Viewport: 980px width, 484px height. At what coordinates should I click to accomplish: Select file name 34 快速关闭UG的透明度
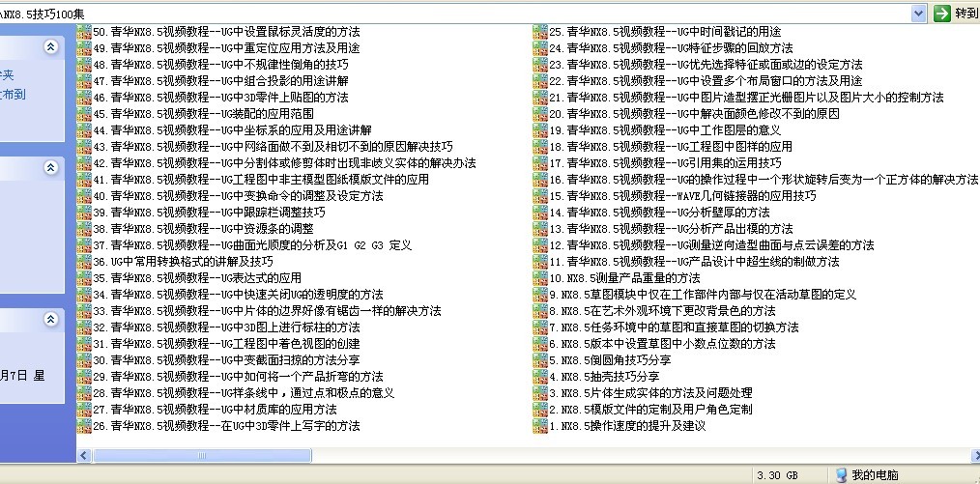click(238, 294)
